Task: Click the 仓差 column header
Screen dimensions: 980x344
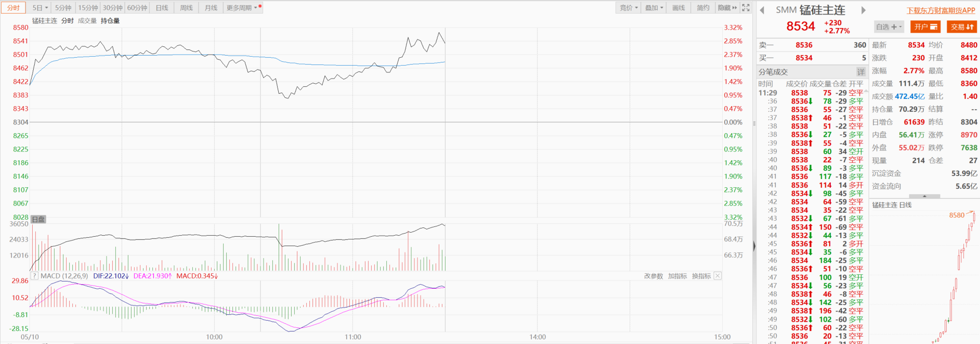Action: coord(839,84)
